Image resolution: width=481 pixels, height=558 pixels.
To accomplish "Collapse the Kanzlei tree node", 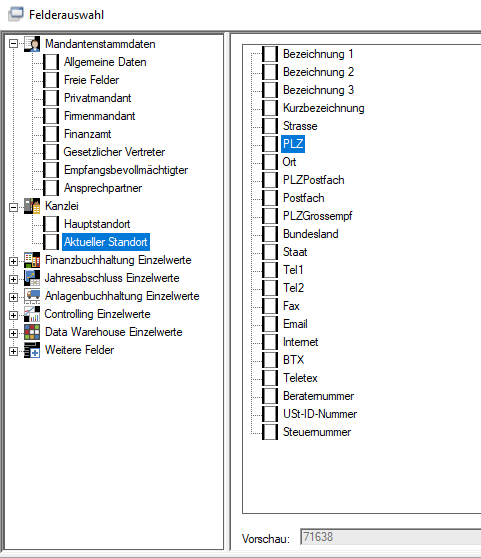I will coord(14,207).
